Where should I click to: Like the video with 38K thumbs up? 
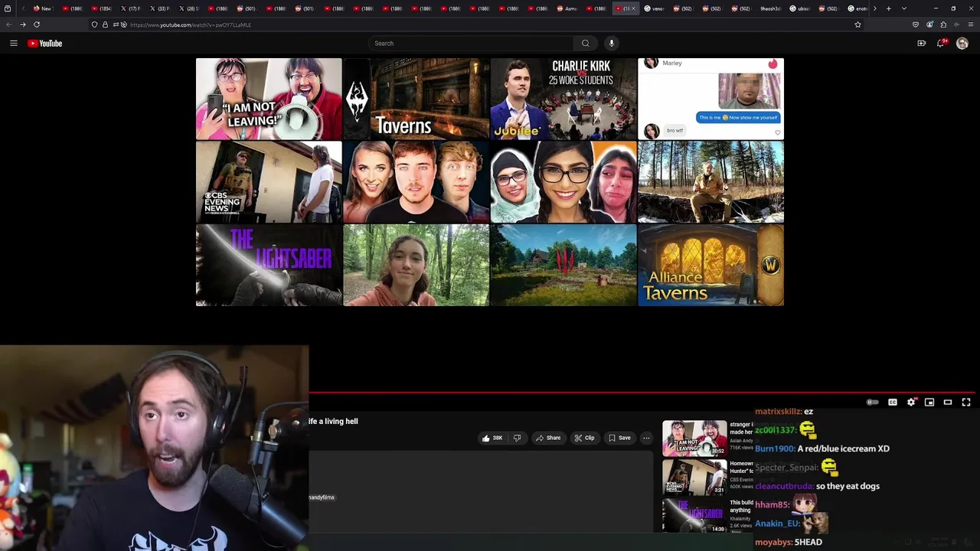492,438
